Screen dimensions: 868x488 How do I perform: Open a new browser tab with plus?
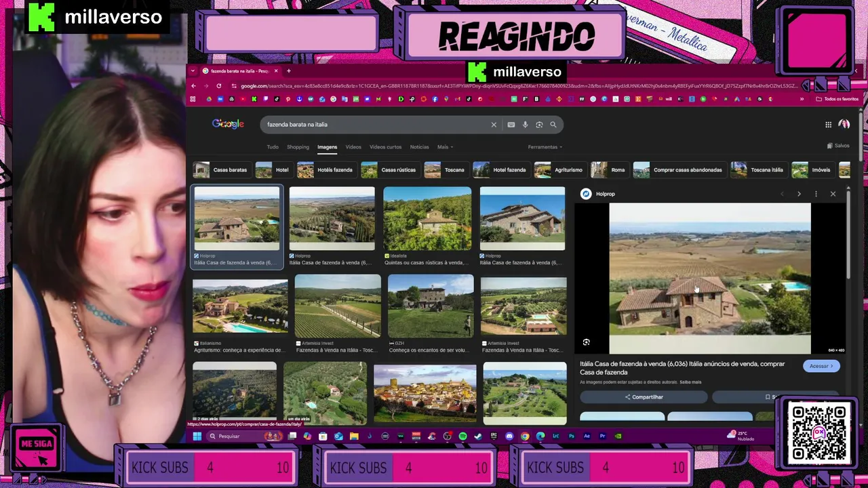288,71
